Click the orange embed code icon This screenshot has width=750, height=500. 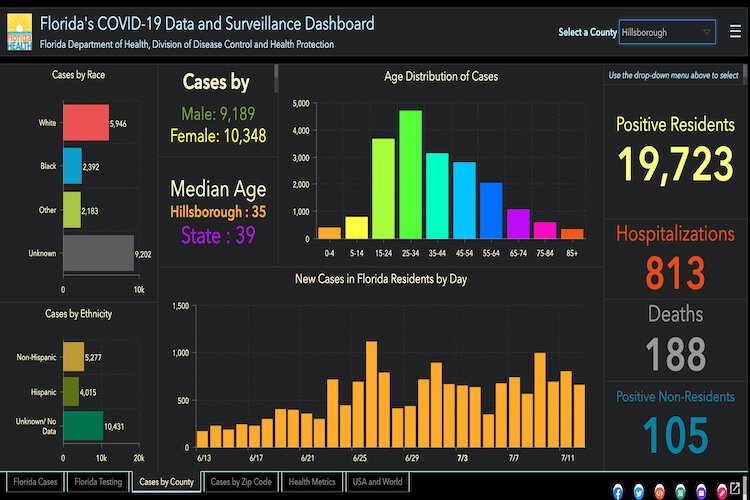tap(659, 491)
